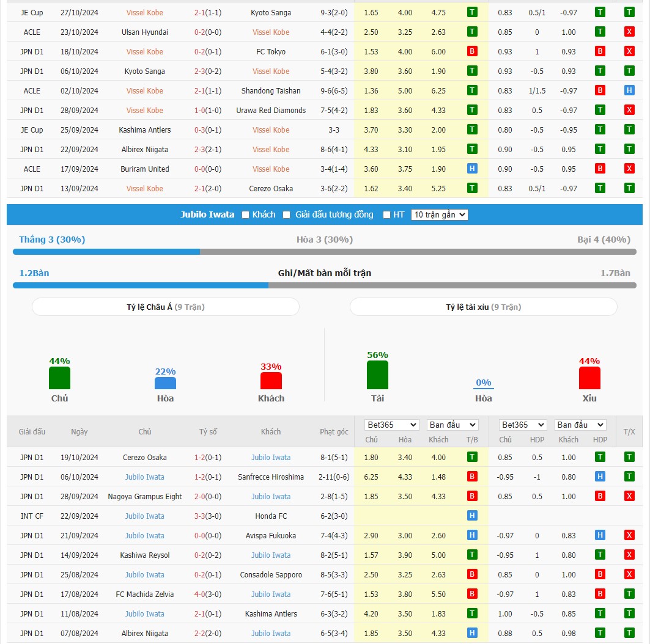Click red B handicap icon in Buriram United row

pyautogui.click(x=600, y=169)
